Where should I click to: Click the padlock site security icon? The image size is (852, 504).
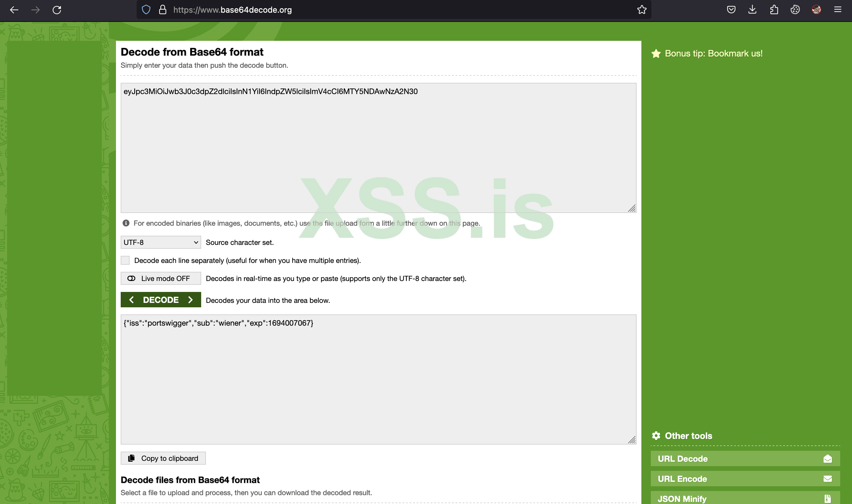pyautogui.click(x=163, y=10)
